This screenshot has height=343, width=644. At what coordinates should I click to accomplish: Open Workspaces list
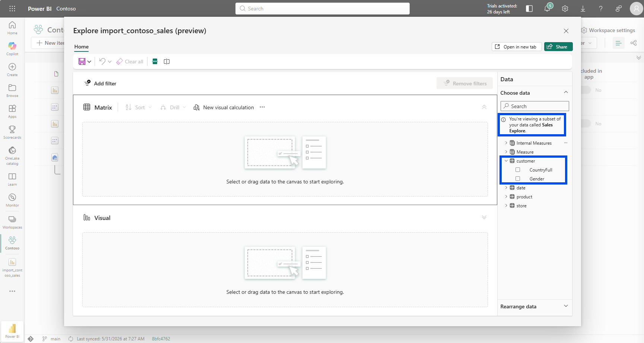click(x=12, y=222)
